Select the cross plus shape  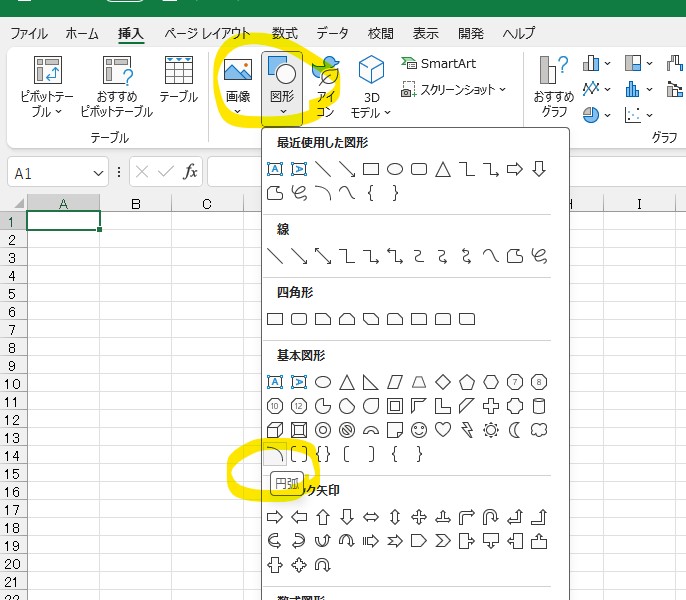(491, 406)
